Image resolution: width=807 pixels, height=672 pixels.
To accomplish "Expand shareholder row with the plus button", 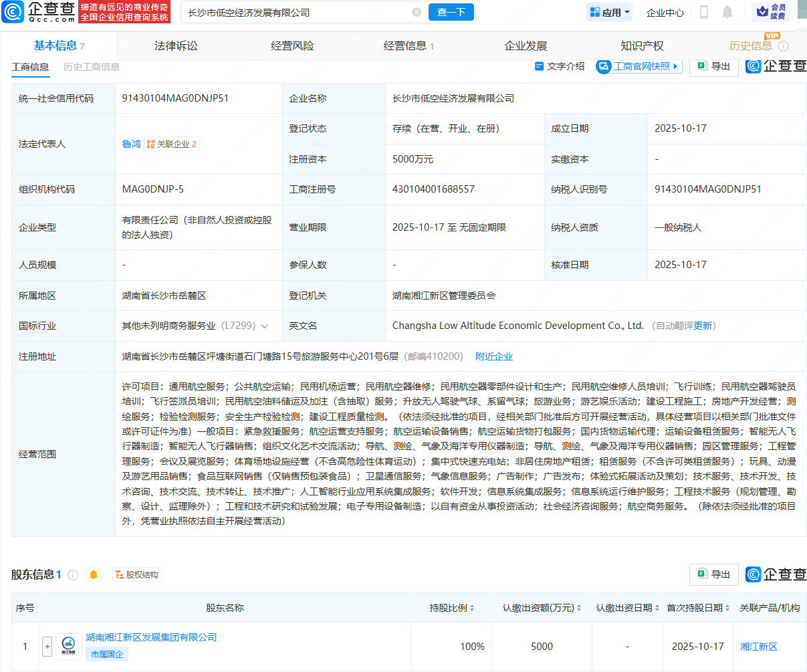I will (46, 647).
